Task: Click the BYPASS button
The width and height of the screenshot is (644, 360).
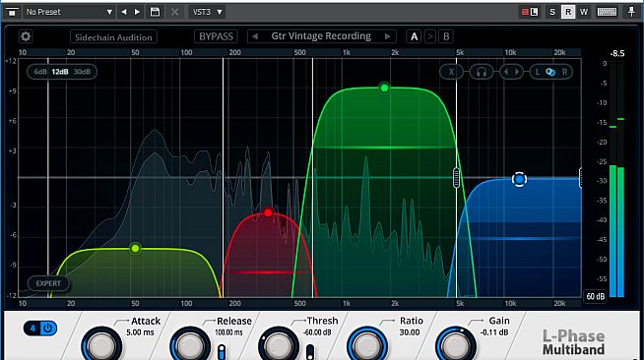Action: [x=216, y=36]
